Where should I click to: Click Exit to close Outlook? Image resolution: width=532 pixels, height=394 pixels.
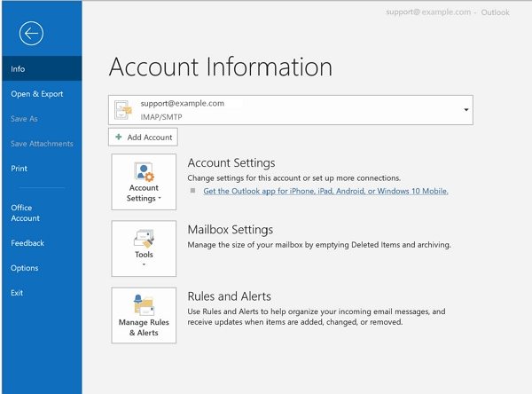17,292
